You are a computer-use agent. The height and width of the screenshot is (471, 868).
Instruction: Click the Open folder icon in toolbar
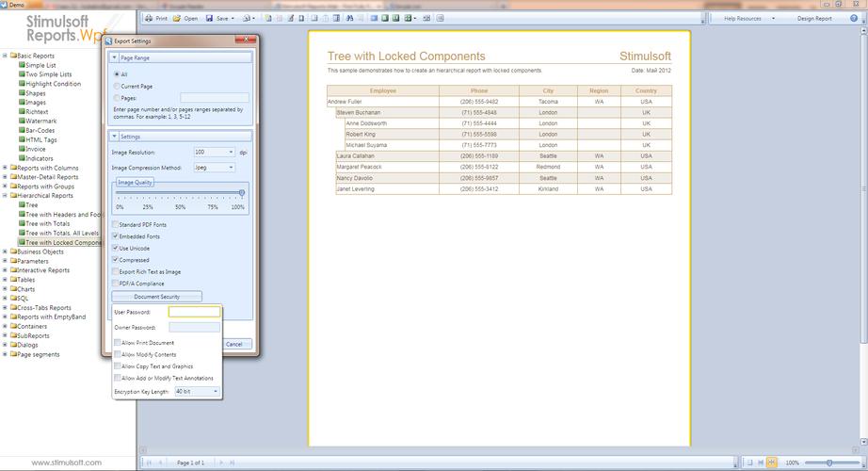[177, 18]
